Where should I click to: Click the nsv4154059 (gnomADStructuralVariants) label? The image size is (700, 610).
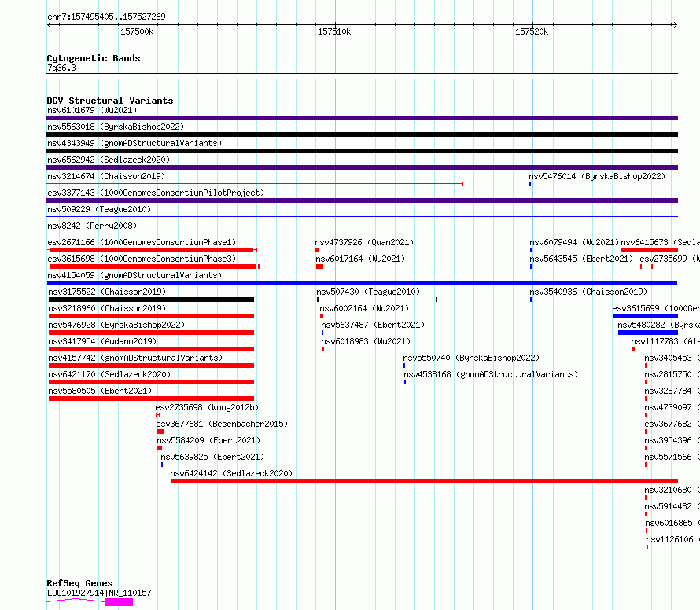click(x=134, y=275)
